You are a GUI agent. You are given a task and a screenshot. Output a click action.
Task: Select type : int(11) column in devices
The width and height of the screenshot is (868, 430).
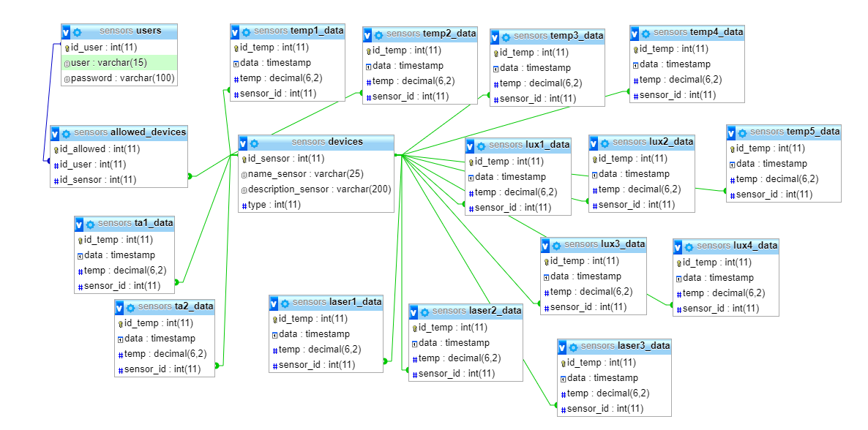pyautogui.click(x=316, y=205)
